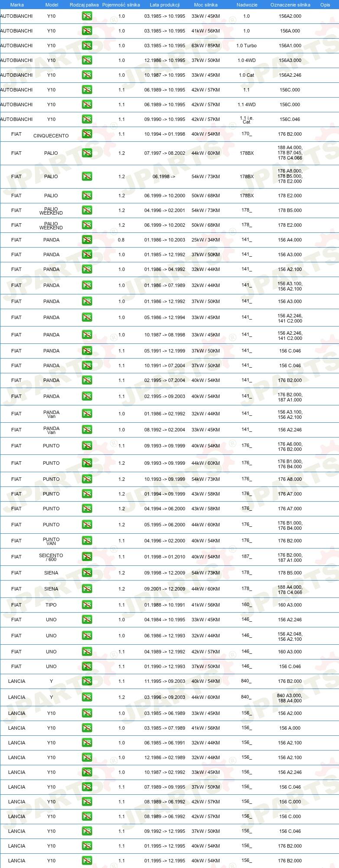The width and height of the screenshot is (339, 868).
Task: Click the 176 A8.000, 178 B5.000, 178 E2.000 cell
Action: pos(290,176)
